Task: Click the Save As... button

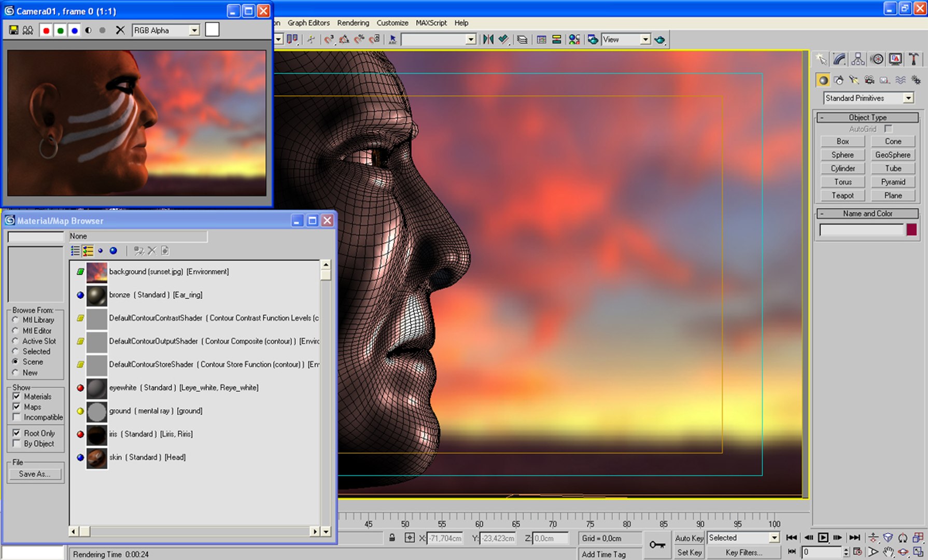Action: [x=35, y=474]
